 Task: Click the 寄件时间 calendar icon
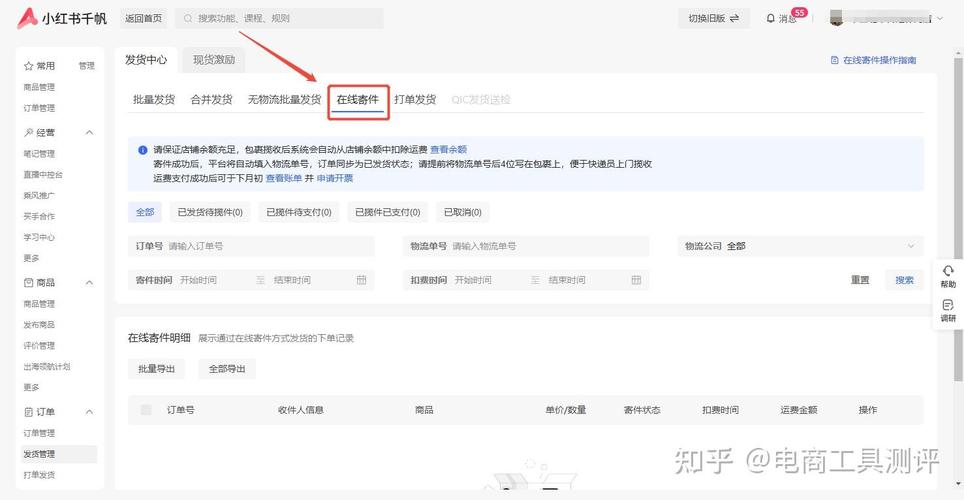(361, 280)
